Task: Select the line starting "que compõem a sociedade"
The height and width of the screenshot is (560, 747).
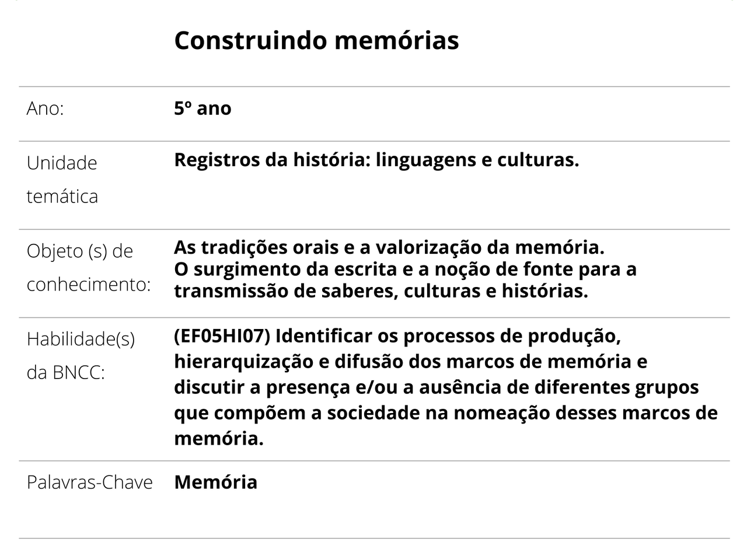Action: tap(445, 413)
